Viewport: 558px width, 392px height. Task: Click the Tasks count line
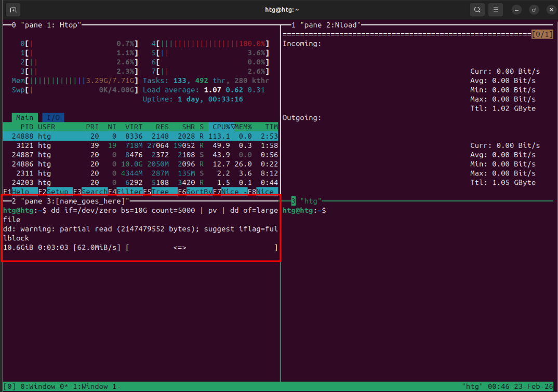click(x=206, y=80)
